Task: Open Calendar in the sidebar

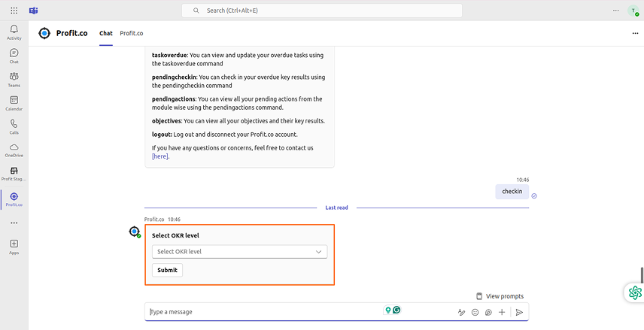Action: pyautogui.click(x=14, y=104)
